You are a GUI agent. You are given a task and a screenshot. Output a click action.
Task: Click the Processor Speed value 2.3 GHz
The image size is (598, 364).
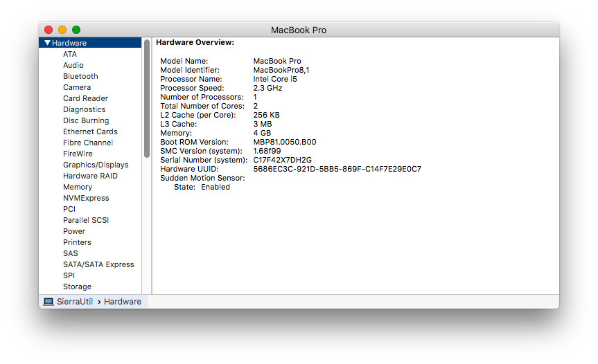click(267, 88)
